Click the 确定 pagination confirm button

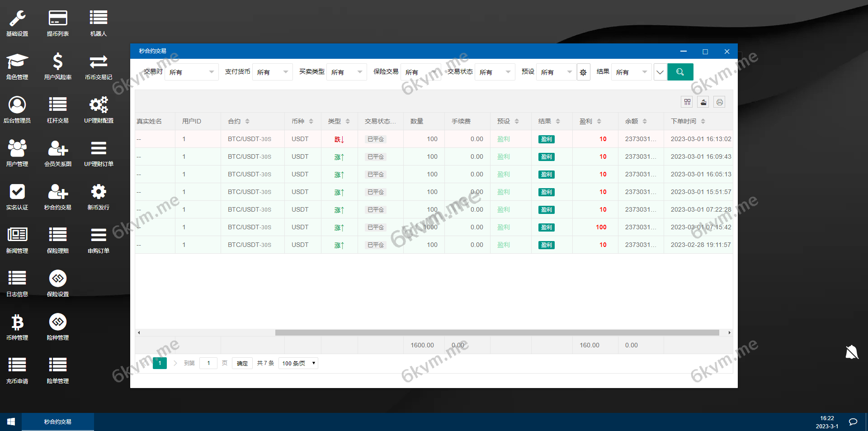pyautogui.click(x=242, y=363)
